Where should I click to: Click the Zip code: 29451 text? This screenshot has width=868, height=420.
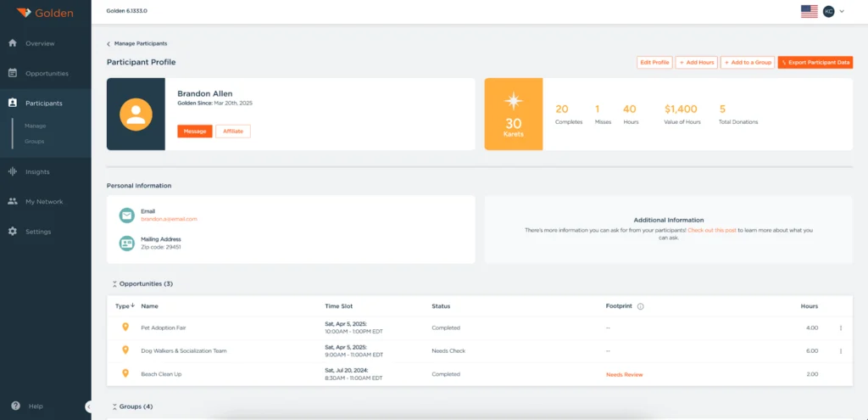160,247
